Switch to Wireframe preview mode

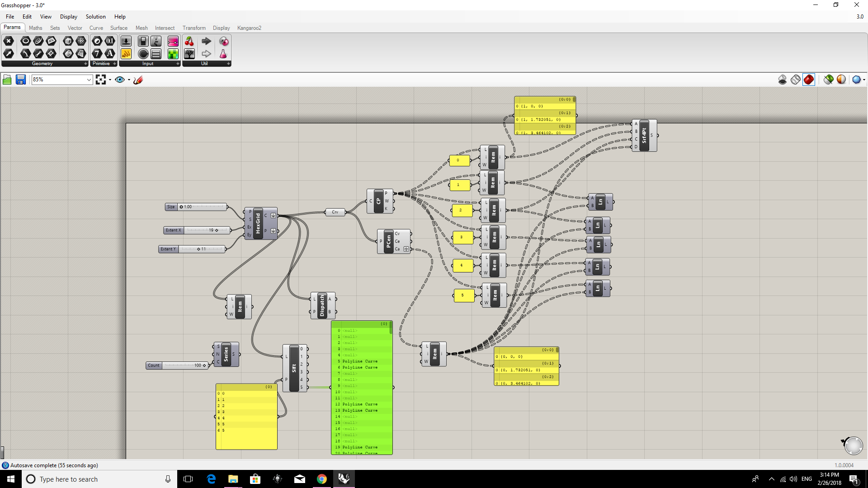click(x=796, y=80)
